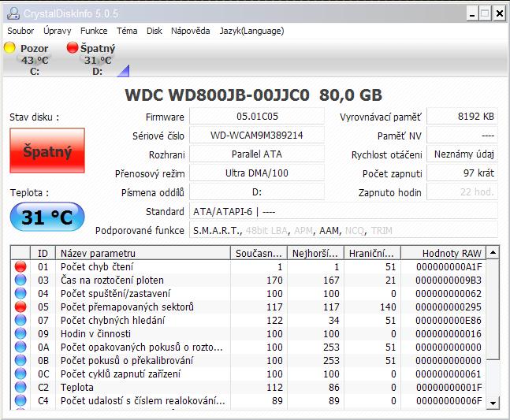Click the CrystalDiskInfo title bar app icon
Viewport: 510px width, 420px height.
pyautogui.click(x=13, y=13)
